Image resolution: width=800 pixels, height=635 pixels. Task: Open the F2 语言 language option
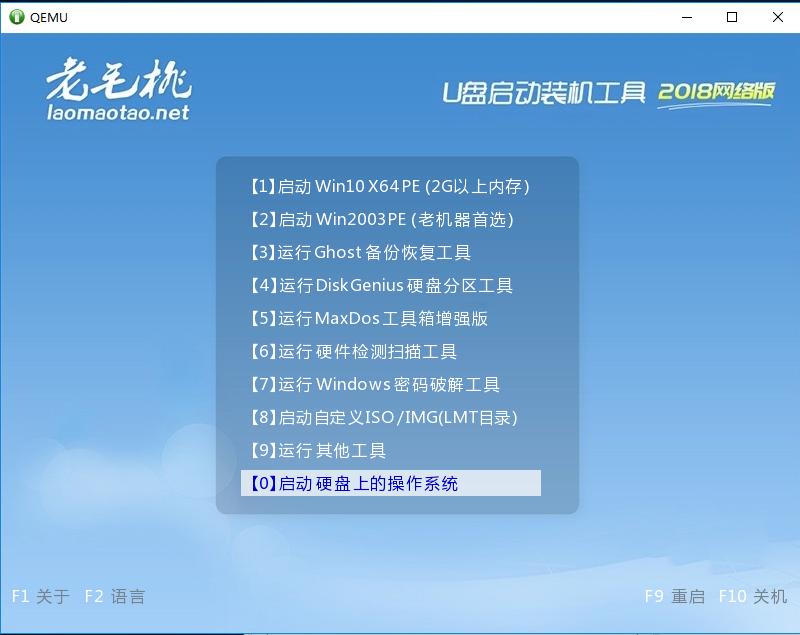[115, 596]
